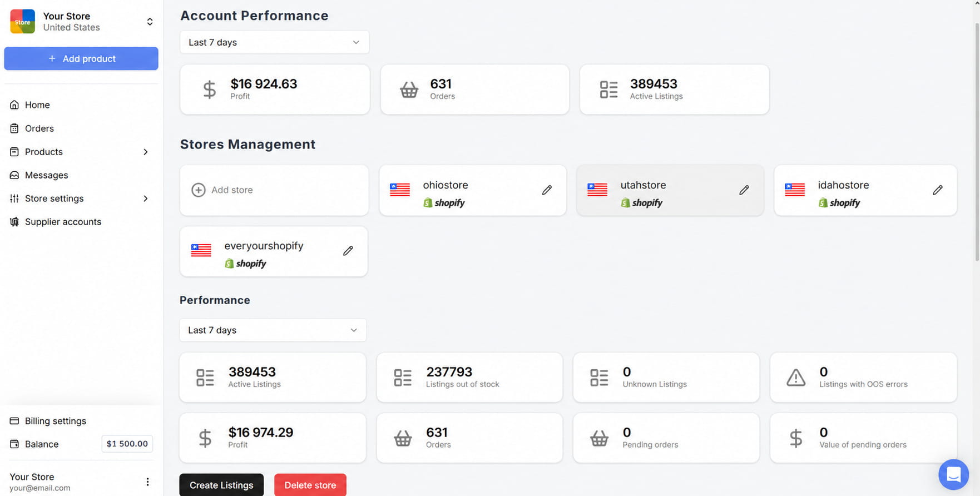This screenshot has height=496, width=980.
Task: Expand the Store settings submenu chevron
Action: tap(146, 199)
